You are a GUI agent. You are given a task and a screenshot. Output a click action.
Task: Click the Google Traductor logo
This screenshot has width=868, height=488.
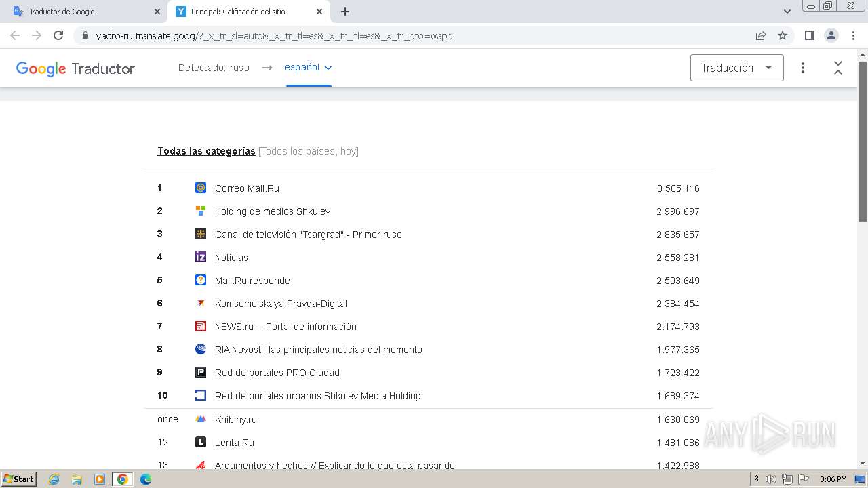(75, 68)
